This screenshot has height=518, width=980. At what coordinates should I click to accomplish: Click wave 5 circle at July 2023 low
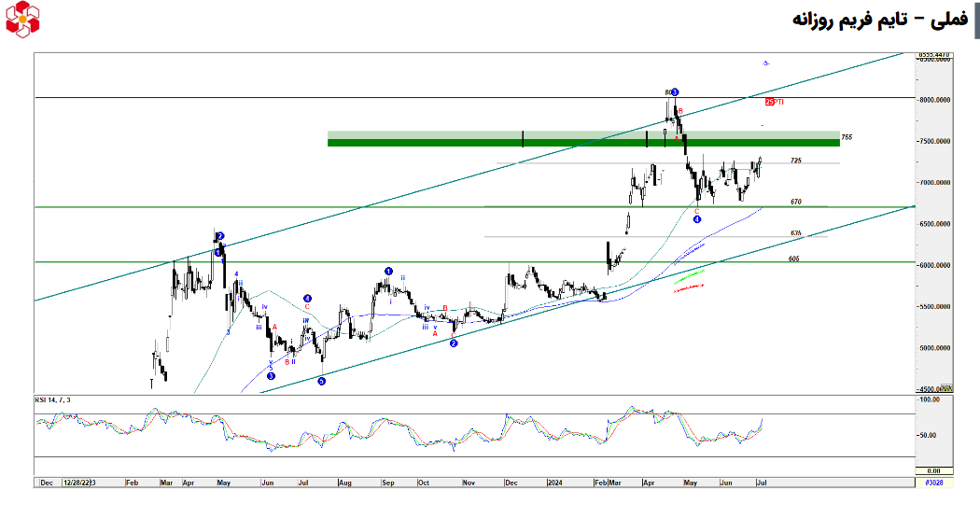coord(322,381)
